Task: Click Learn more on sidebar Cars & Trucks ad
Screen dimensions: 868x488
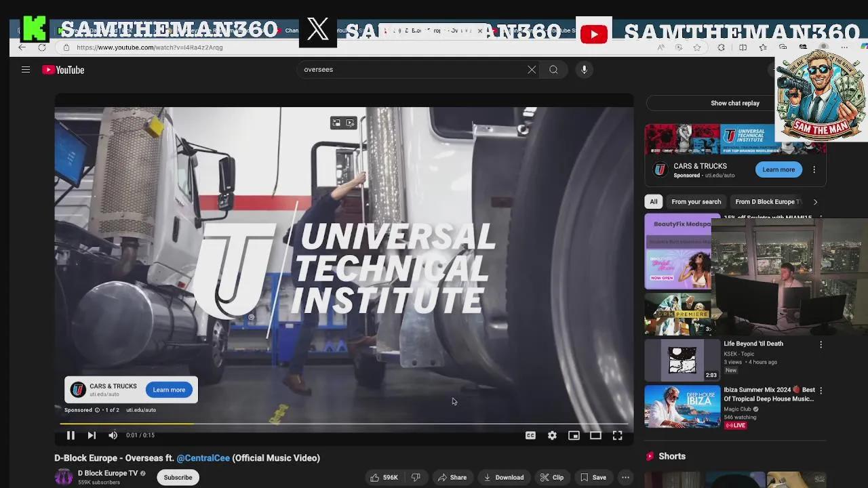Action: (x=778, y=169)
